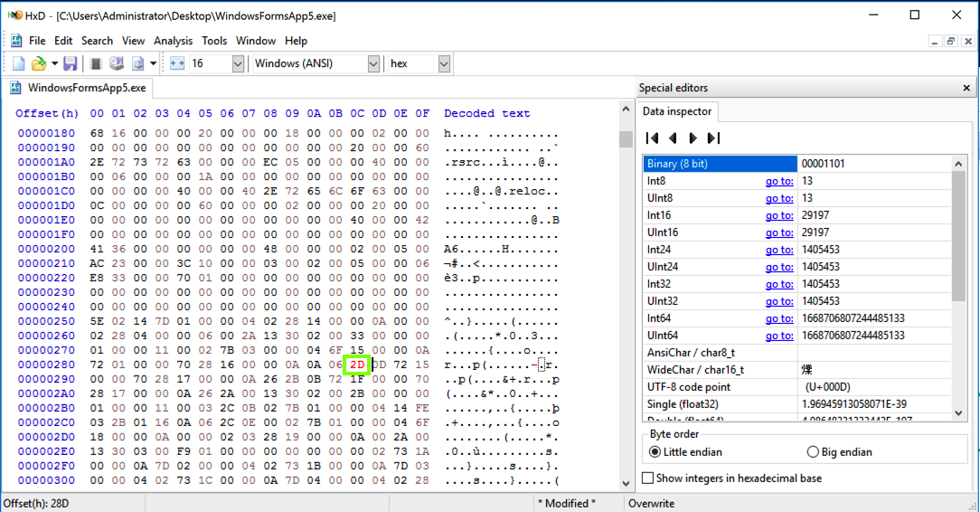Click the modified byte 2D at row 00000280
The image size is (980, 512).
pyautogui.click(x=357, y=365)
